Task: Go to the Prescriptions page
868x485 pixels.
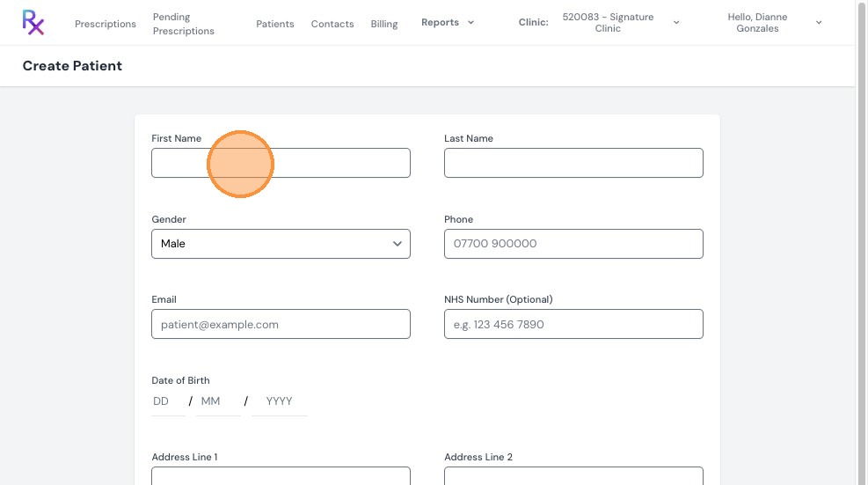Action: [106, 24]
